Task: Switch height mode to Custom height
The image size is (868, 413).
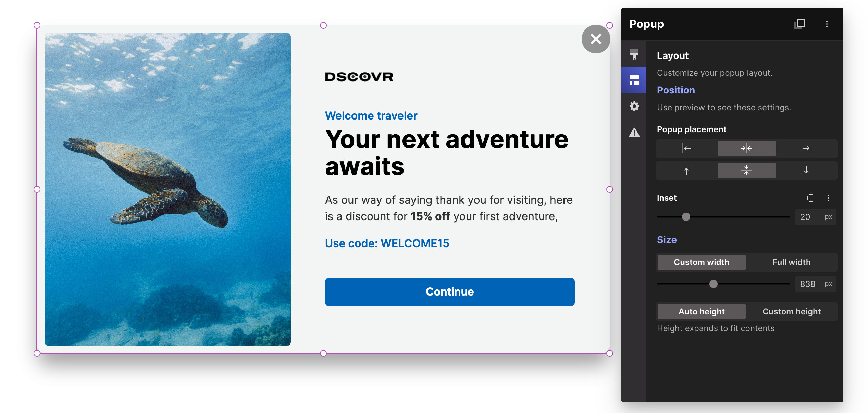Action: (x=791, y=311)
